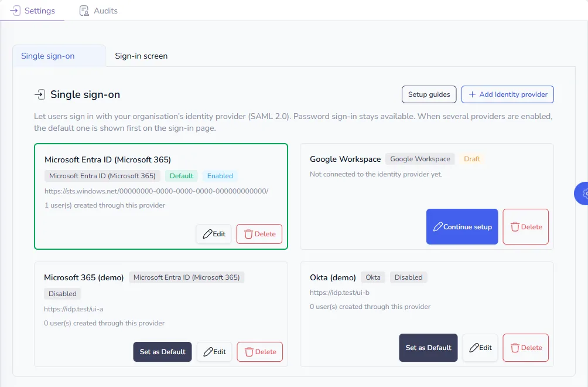Click the Setup guides button

tap(429, 94)
